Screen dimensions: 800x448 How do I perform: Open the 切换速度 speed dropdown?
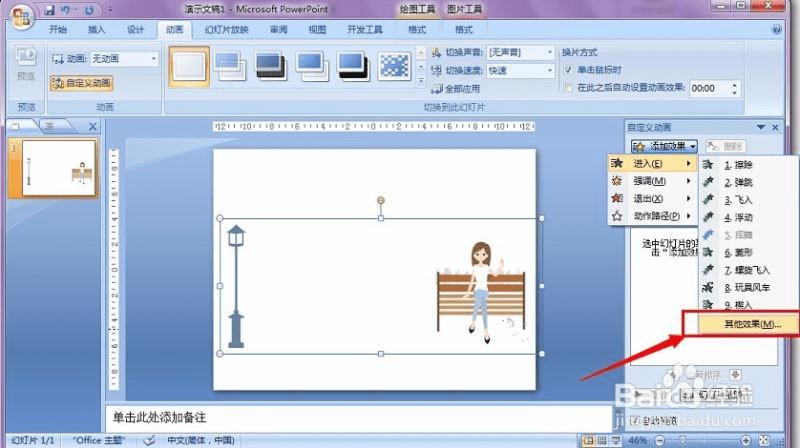pyautogui.click(x=550, y=70)
